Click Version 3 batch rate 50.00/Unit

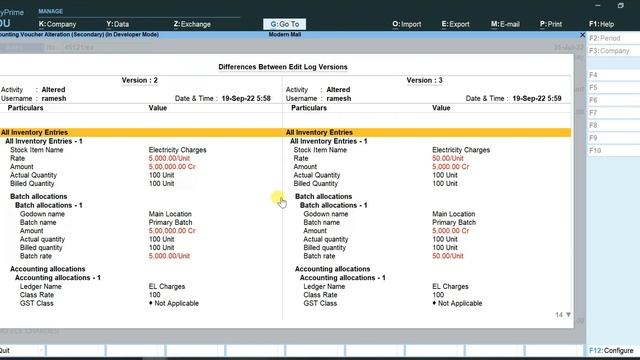point(448,256)
